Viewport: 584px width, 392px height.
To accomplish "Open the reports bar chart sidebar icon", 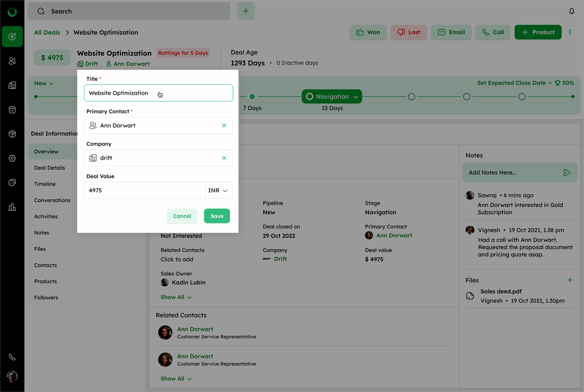I will [12, 207].
